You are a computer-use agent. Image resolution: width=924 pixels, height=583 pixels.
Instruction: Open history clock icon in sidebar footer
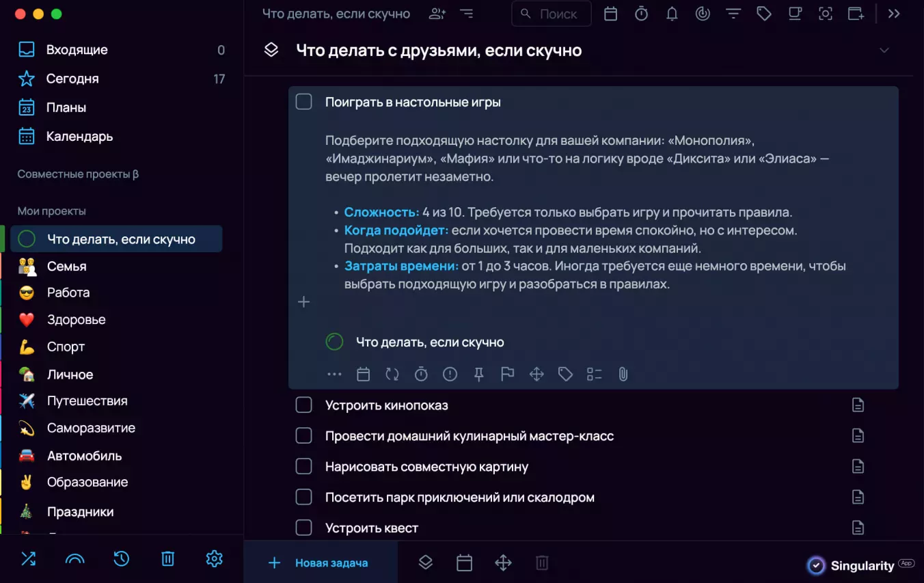[x=121, y=558]
